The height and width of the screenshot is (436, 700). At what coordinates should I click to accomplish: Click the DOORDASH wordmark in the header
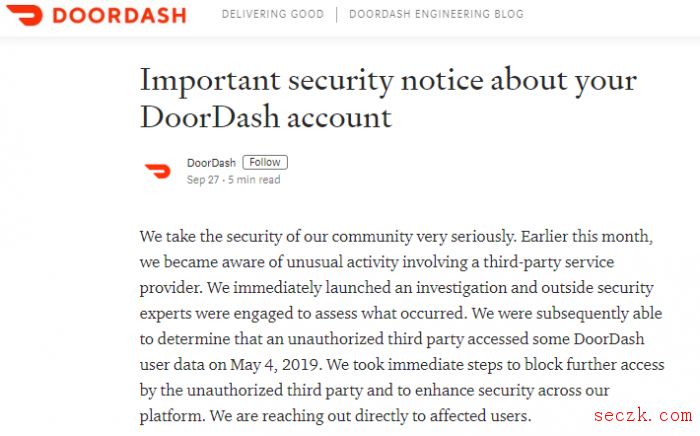(119, 15)
